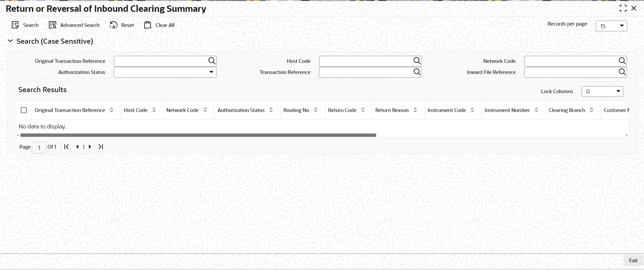The width and height of the screenshot is (644, 270).
Task: Click the Reset button
Action: [x=122, y=25]
